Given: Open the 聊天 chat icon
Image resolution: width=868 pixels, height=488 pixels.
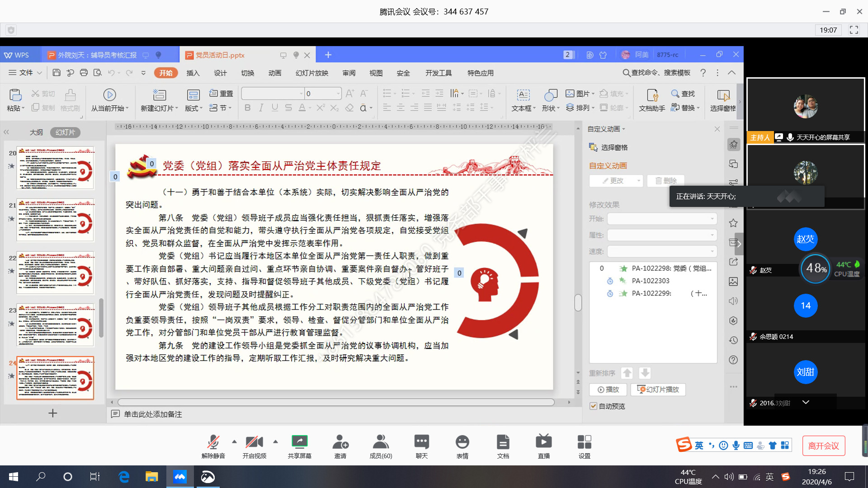Looking at the screenshot, I should pyautogui.click(x=421, y=441).
